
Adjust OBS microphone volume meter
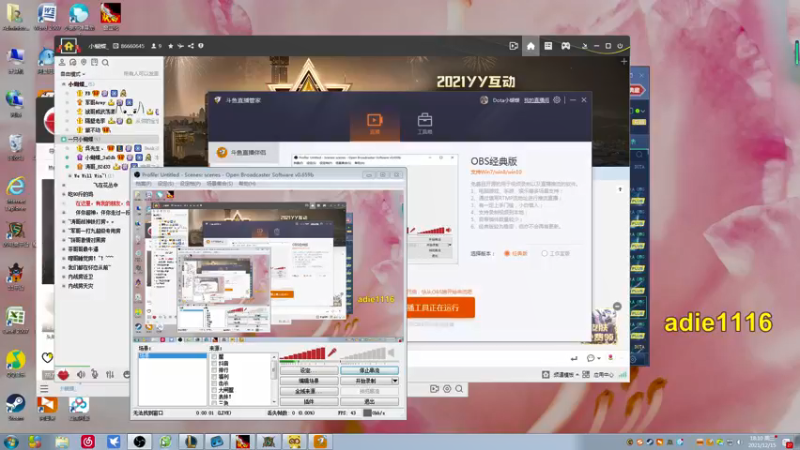tap(303, 354)
